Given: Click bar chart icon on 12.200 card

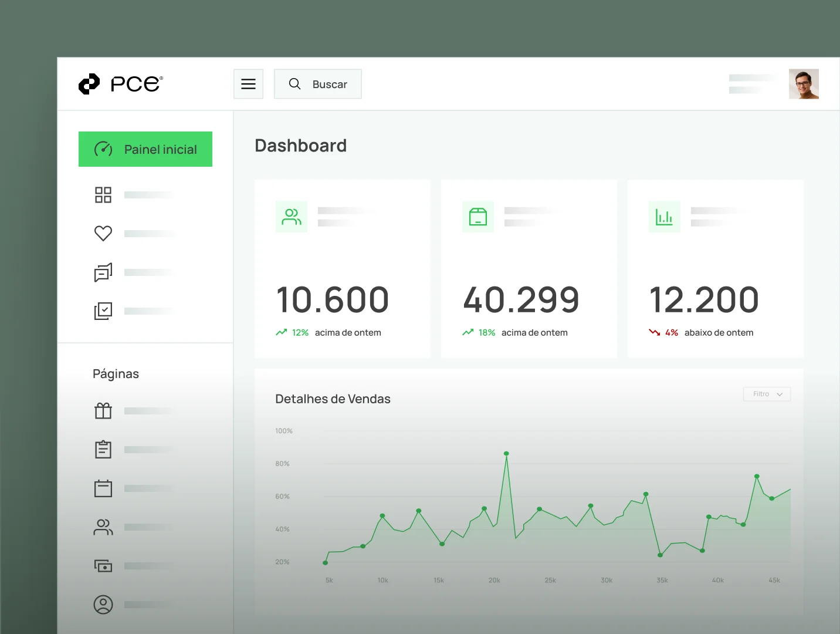Looking at the screenshot, I should point(665,217).
